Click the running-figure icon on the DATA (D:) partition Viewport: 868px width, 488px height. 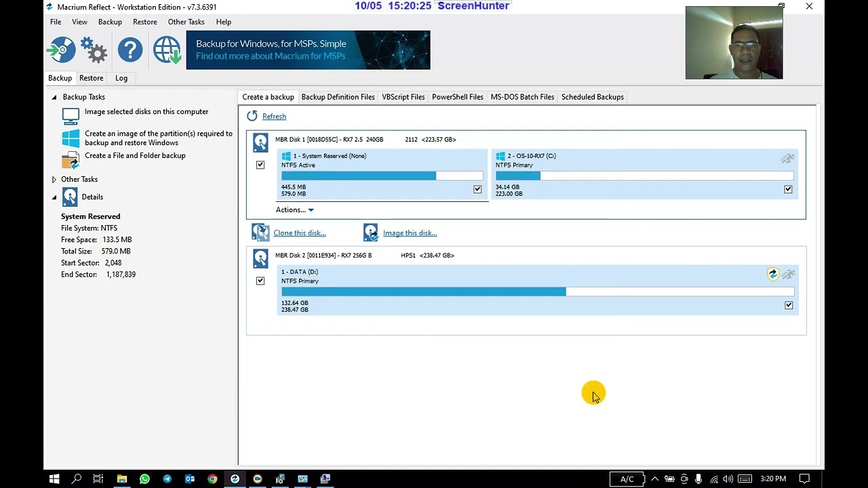[788, 274]
